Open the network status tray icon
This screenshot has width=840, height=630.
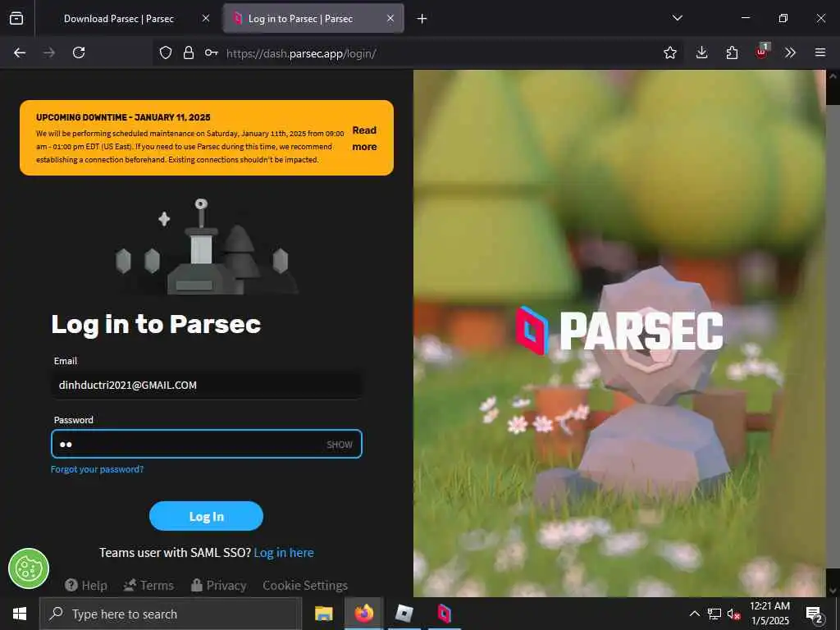[x=714, y=614]
